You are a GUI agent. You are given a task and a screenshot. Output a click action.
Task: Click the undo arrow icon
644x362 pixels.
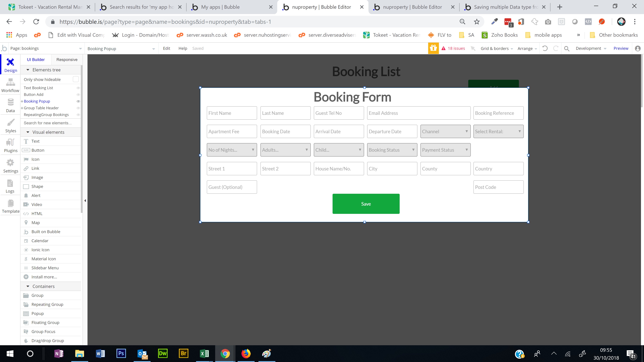point(545,48)
